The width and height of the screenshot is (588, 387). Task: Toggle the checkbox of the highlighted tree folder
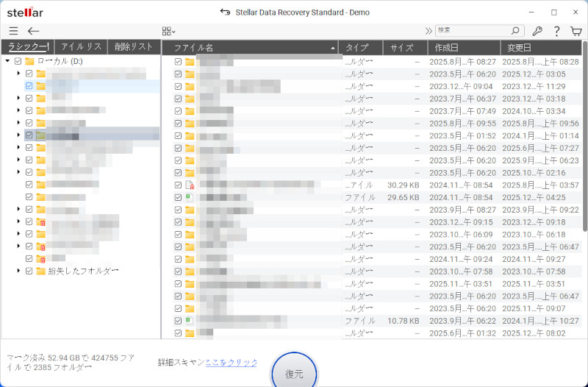(x=29, y=85)
